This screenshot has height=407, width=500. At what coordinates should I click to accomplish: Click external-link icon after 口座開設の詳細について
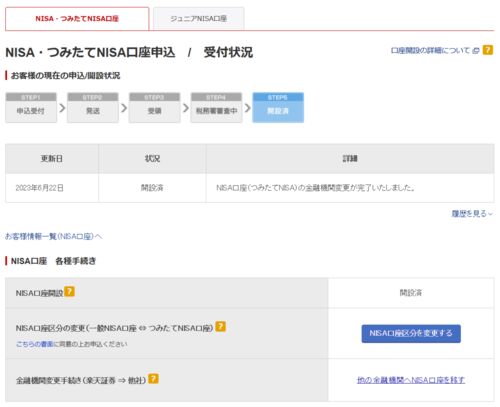476,51
